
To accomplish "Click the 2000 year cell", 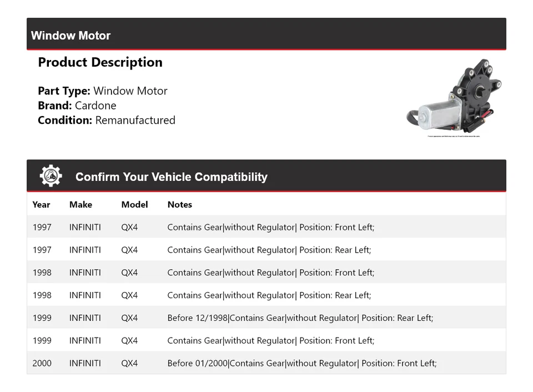I will coord(42,364).
